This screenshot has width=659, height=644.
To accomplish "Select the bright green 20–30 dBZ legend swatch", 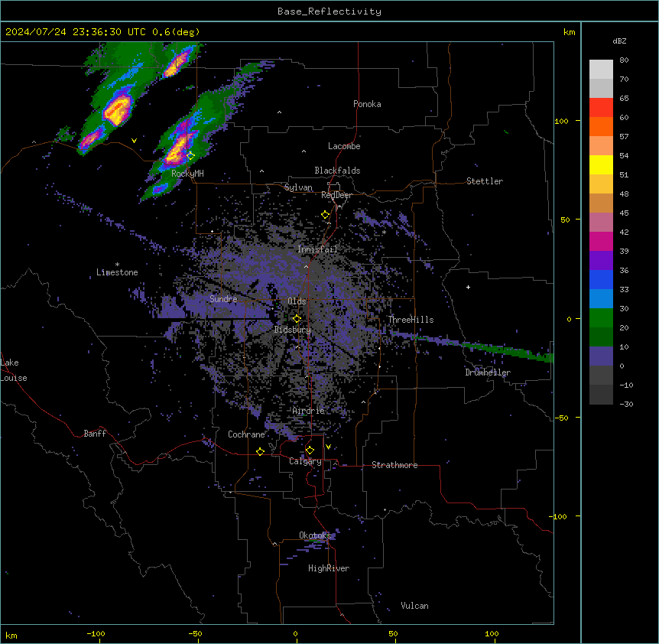I will click(x=601, y=318).
